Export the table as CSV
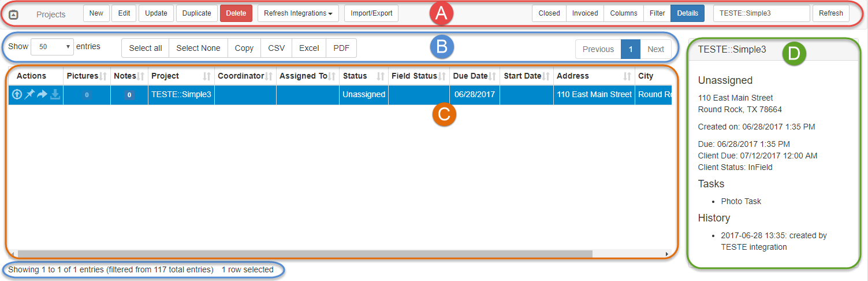This screenshot has height=281, width=868. coord(277,48)
